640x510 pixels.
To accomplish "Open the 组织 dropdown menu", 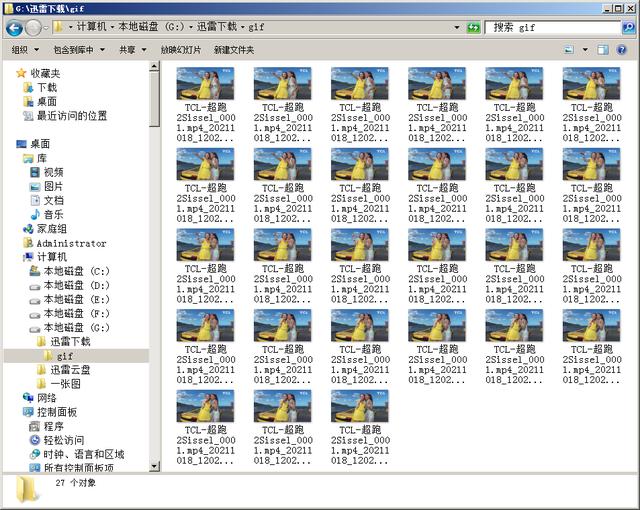I will pos(22,49).
